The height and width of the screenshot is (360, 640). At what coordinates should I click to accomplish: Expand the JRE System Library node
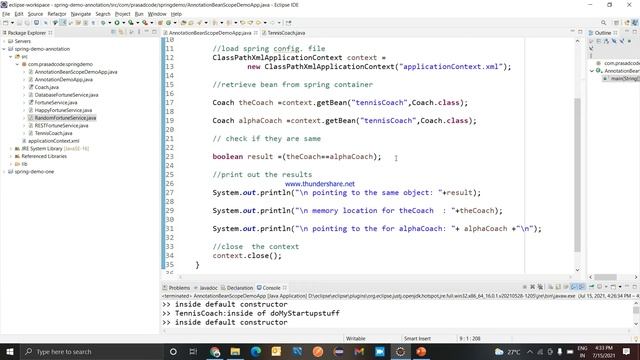11,149
